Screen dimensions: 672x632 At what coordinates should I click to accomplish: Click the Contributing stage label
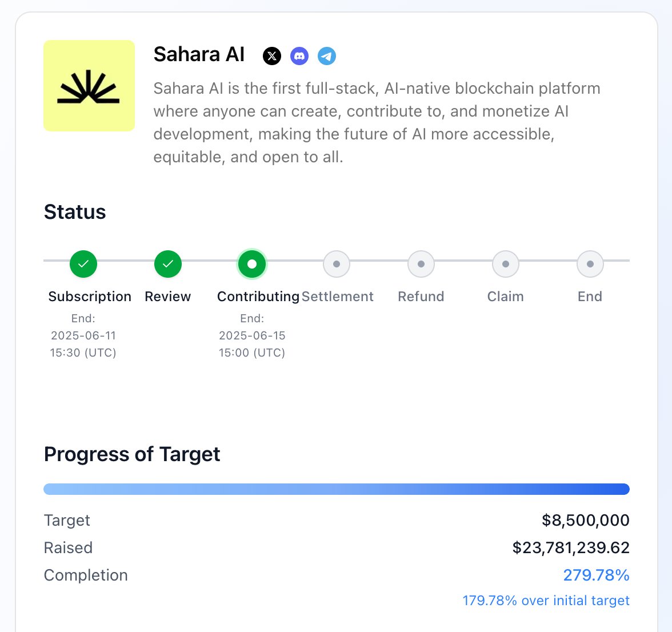(258, 297)
